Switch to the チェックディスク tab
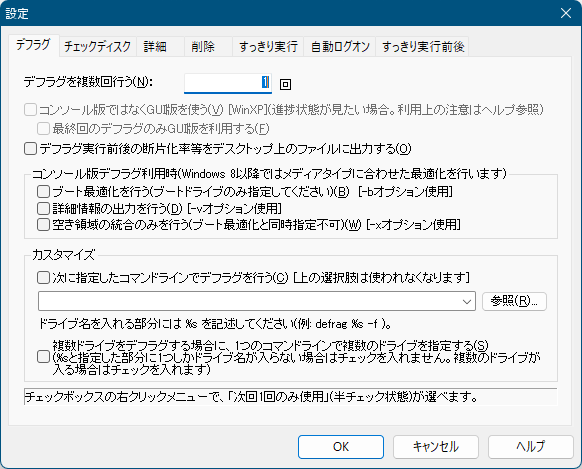 coord(97,46)
